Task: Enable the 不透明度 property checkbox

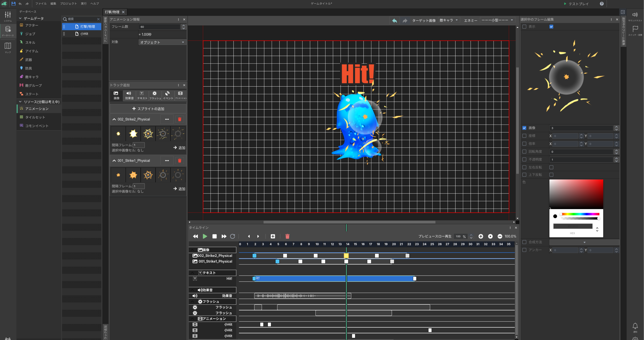Action: tap(524, 159)
